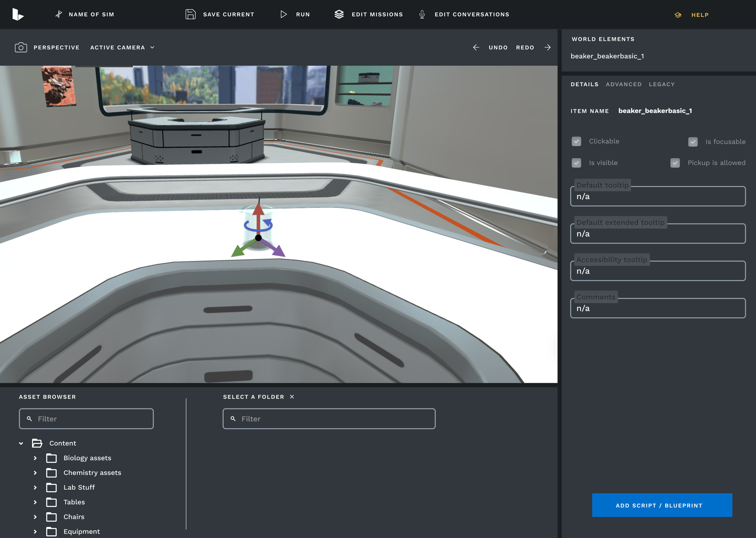Switch to the Details tab
Screen dimensions: 756x538
pos(584,84)
